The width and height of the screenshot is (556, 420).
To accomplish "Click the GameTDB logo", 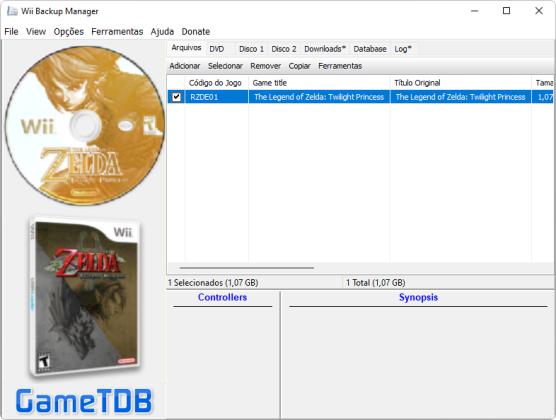I will (84, 402).
